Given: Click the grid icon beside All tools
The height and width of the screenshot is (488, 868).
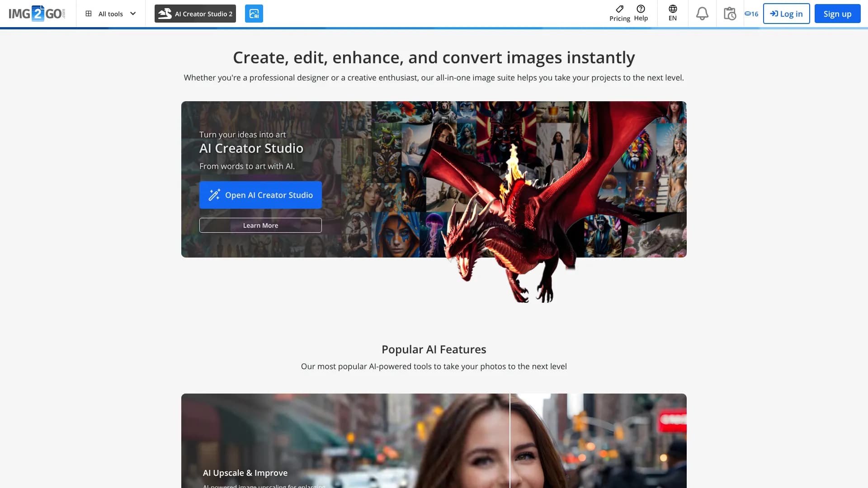Looking at the screenshot, I should coord(89,13).
